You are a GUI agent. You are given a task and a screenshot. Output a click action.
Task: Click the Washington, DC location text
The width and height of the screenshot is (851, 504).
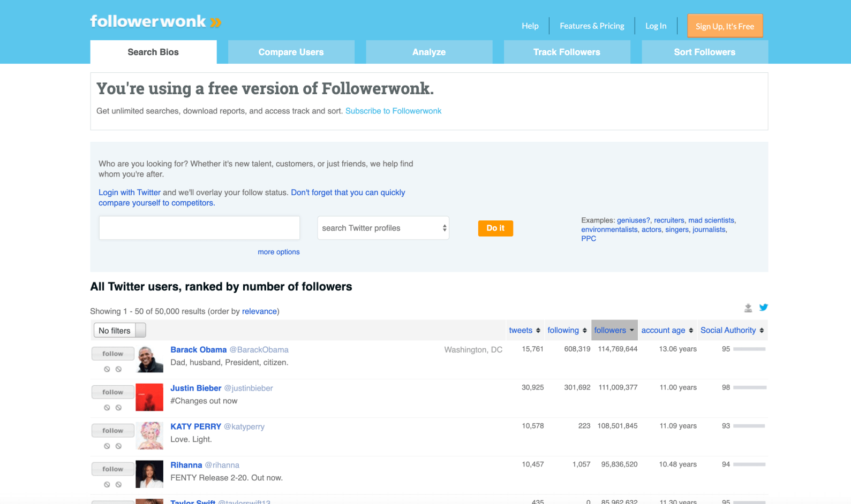473,350
